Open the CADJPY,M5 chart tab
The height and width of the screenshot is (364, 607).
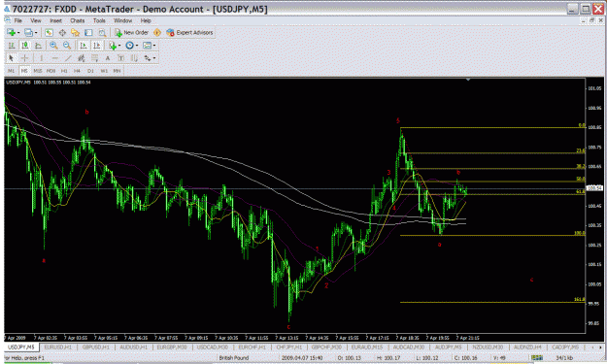[x=565, y=347]
